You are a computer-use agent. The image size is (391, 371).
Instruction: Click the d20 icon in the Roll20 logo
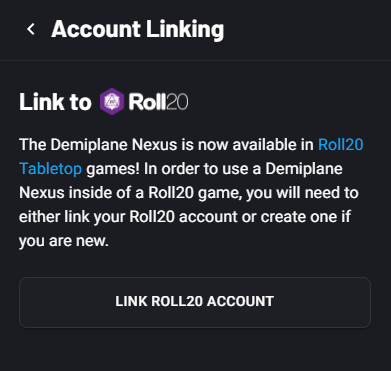coord(112,102)
